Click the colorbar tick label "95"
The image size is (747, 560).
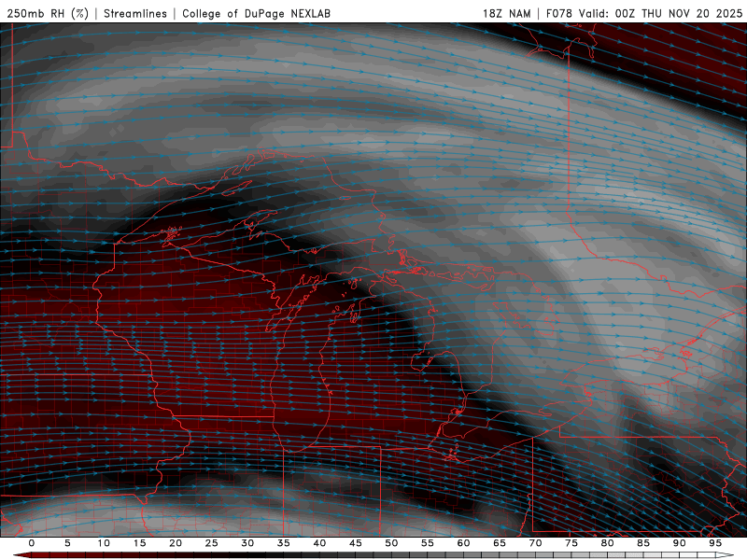[715, 543]
